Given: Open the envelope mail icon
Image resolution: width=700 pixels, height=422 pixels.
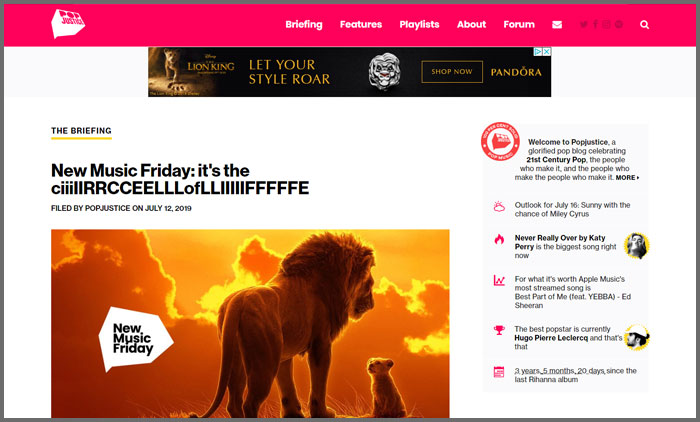Looking at the screenshot, I should (557, 25).
